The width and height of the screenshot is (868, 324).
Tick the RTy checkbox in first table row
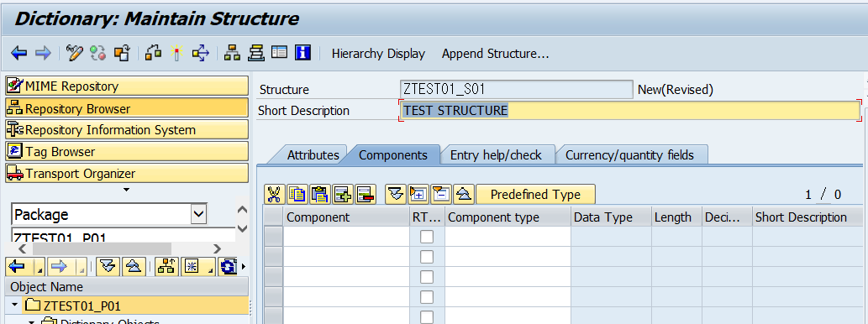[x=427, y=237]
